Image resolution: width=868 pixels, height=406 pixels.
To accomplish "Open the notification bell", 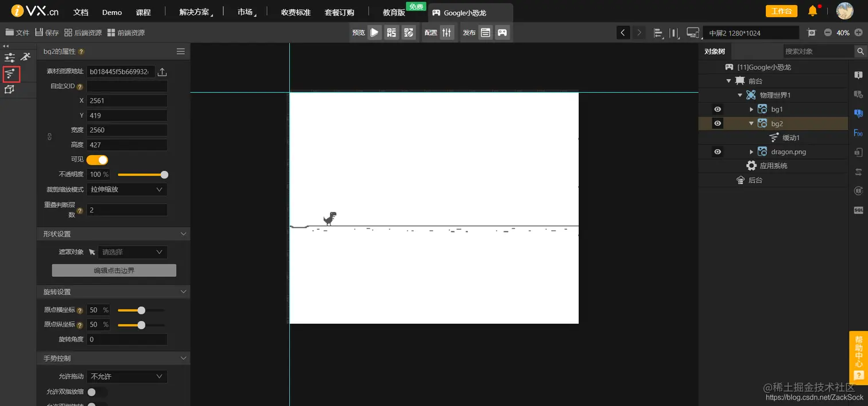I will [x=812, y=11].
